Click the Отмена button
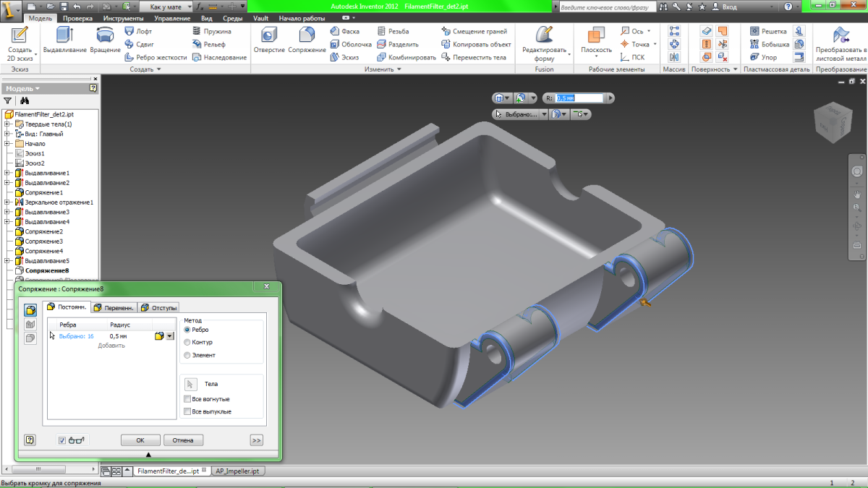Screen dimensions: 868x488 pyautogui.click(x=183, y=440)
